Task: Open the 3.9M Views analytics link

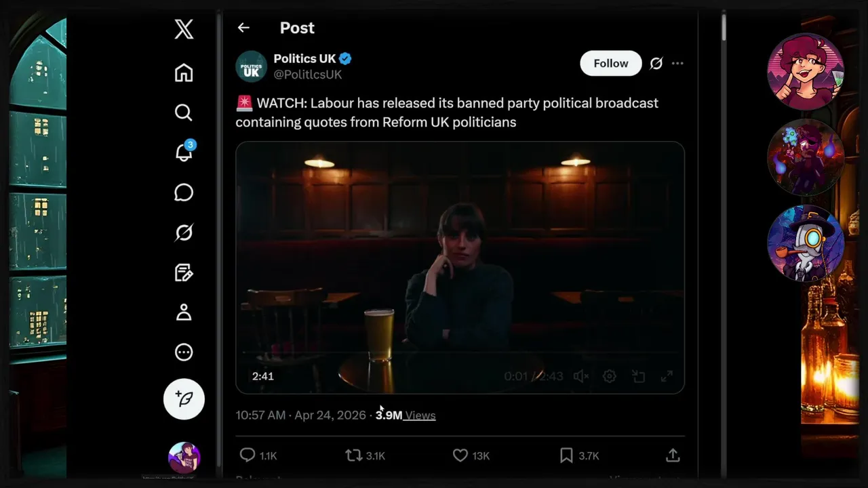Action: 406,415
